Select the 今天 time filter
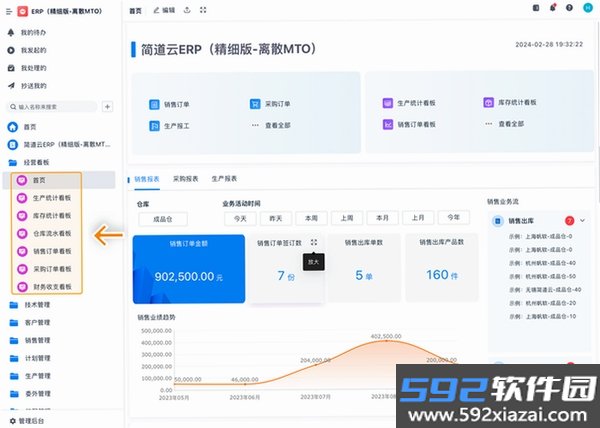600x428 pixels. (240, 219)
